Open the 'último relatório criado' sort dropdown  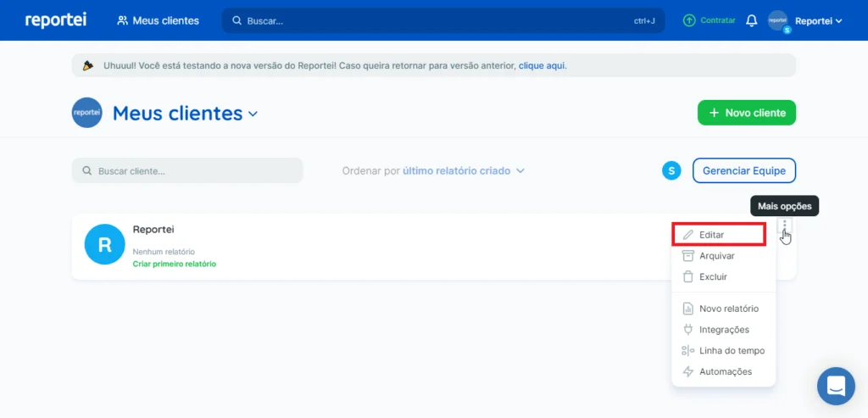coord(464,170)
